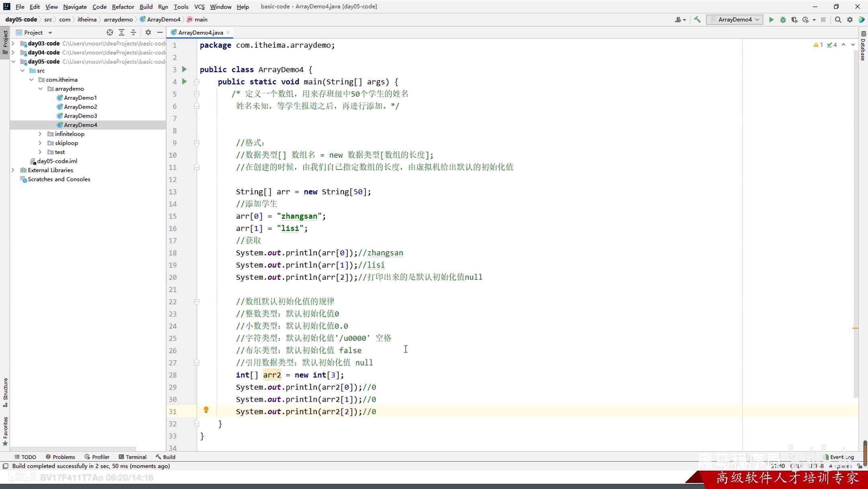Screen dimensions: 868x489
Task: Expand the External Libraries node
Action: pos(13,170)
